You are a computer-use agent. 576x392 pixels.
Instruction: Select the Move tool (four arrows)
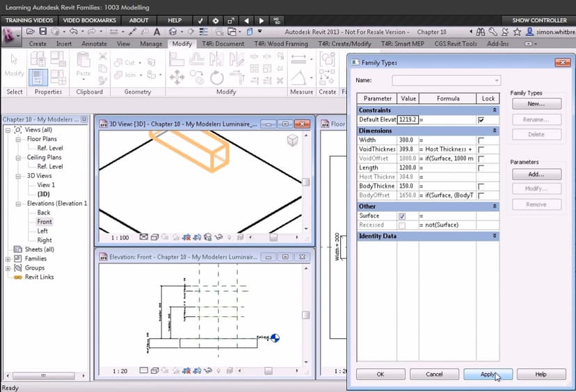[x=177, y=77]
